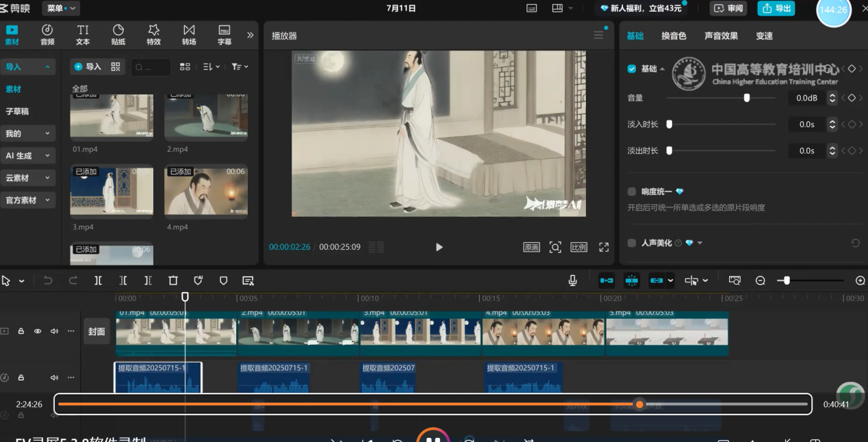
Task: Open the 素材 media tab icon
Action: pos(12,35)
